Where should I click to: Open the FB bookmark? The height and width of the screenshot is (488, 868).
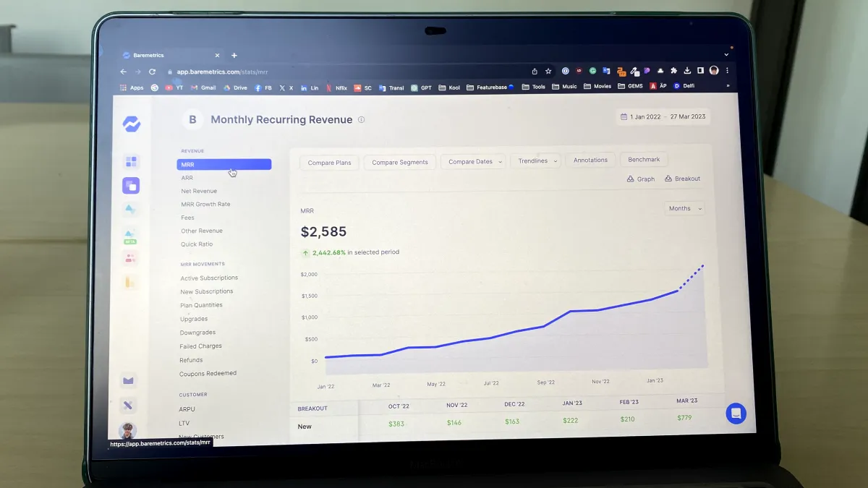[x=263, y=87]
